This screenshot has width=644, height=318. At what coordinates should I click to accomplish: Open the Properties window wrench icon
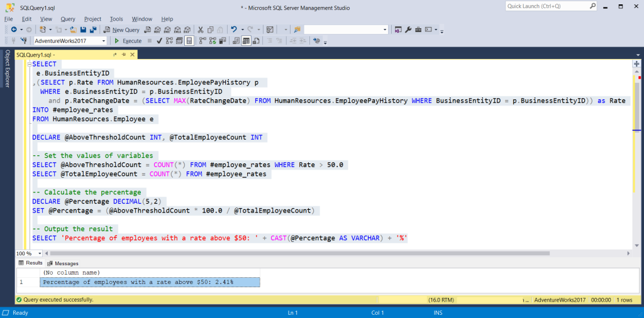point(408,30)
